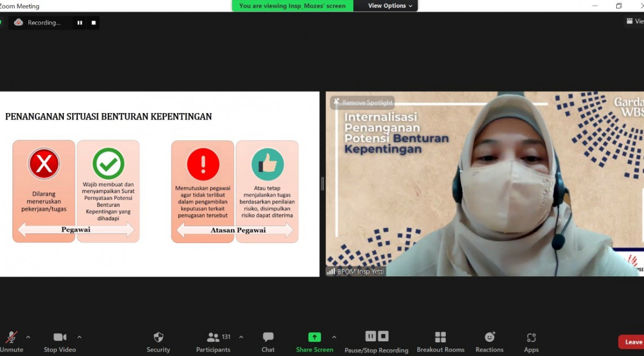Stop Video camera toggle
644x356 pixels.
pyautogui.click(x=60, y=337)
